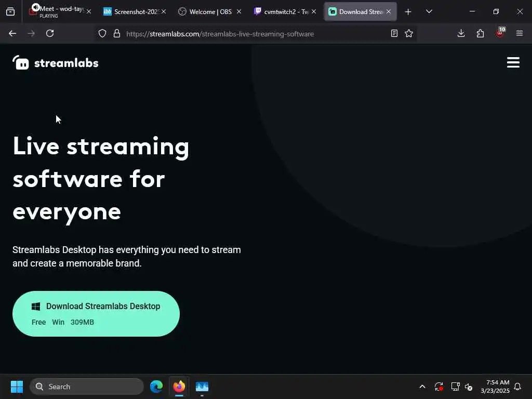Go back to previous page
Viewport: 532px width, 399px height.
pos(12,33)
